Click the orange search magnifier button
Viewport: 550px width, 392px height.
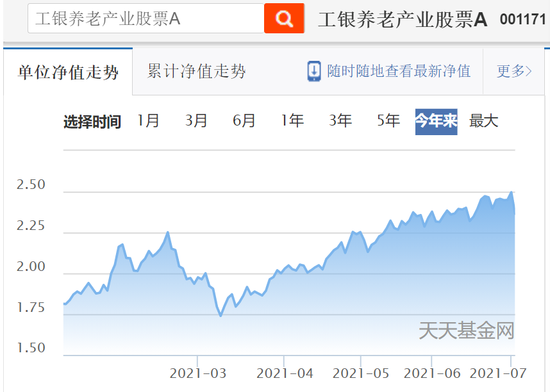[284, 18]
